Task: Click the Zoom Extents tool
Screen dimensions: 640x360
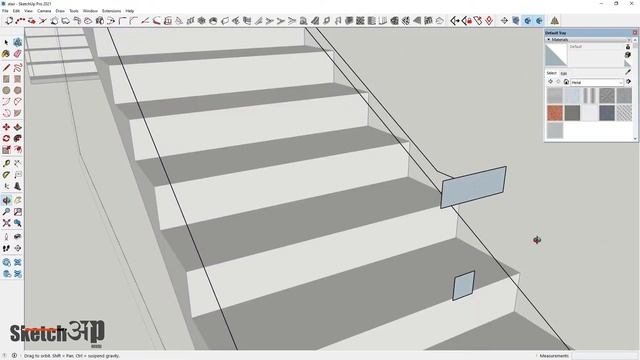Action: (x=6, y=223)
